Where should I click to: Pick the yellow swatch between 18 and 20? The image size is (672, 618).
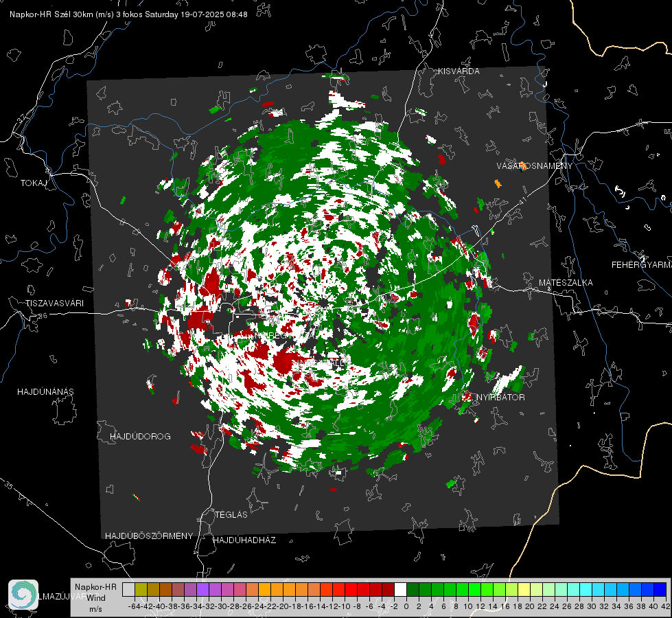coord(524,589)
